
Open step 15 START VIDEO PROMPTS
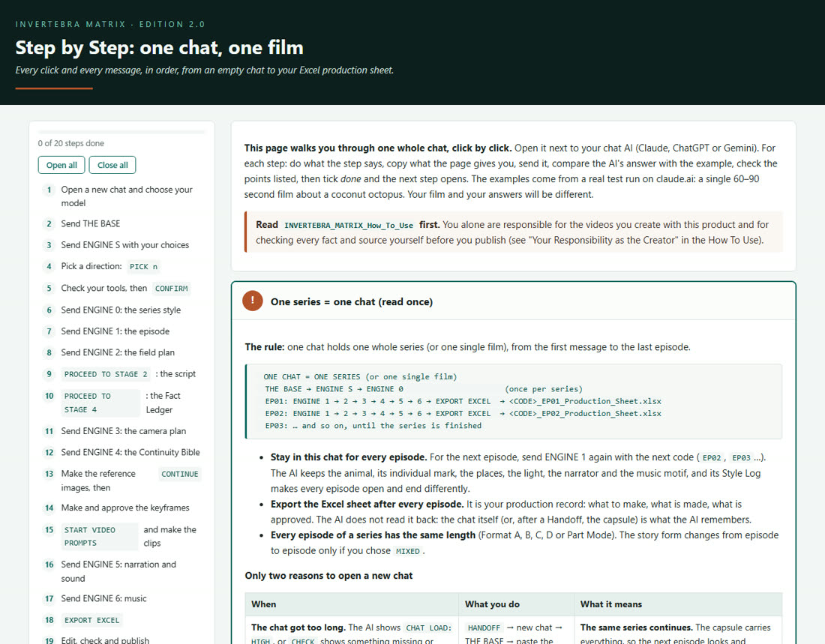pos(122,536)
